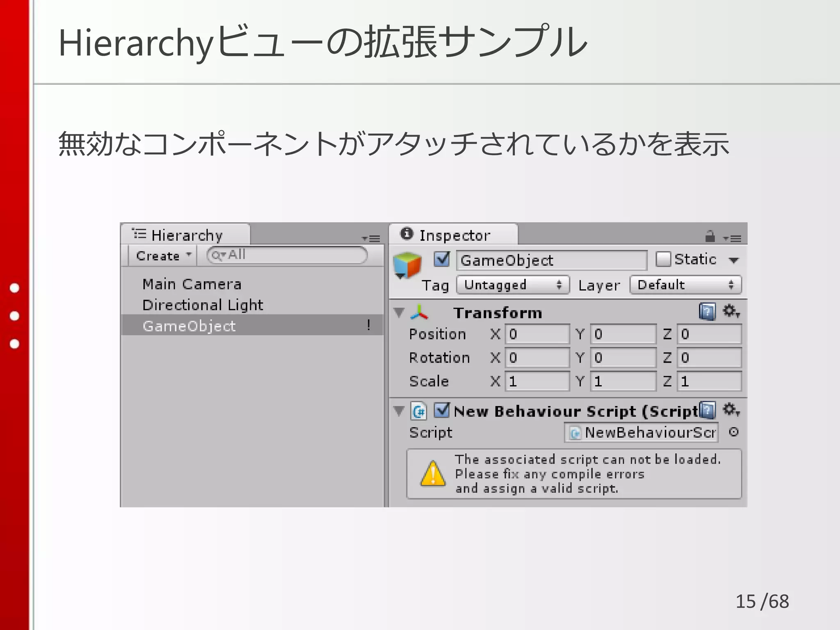The width and height of the screenshot is (840, 630).
Task: Click the Position X field
Action: coord(537,334)
